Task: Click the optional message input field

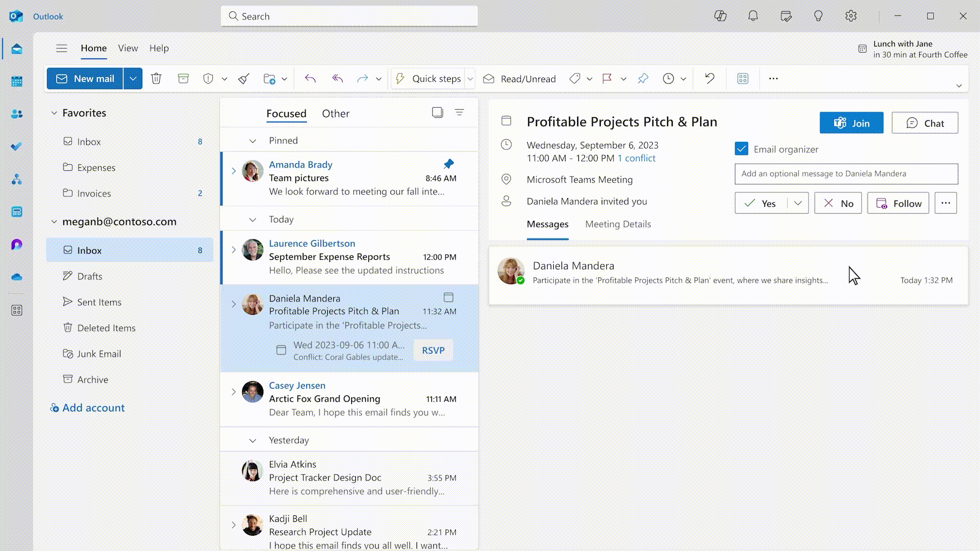Action: (x=845, y=173)
